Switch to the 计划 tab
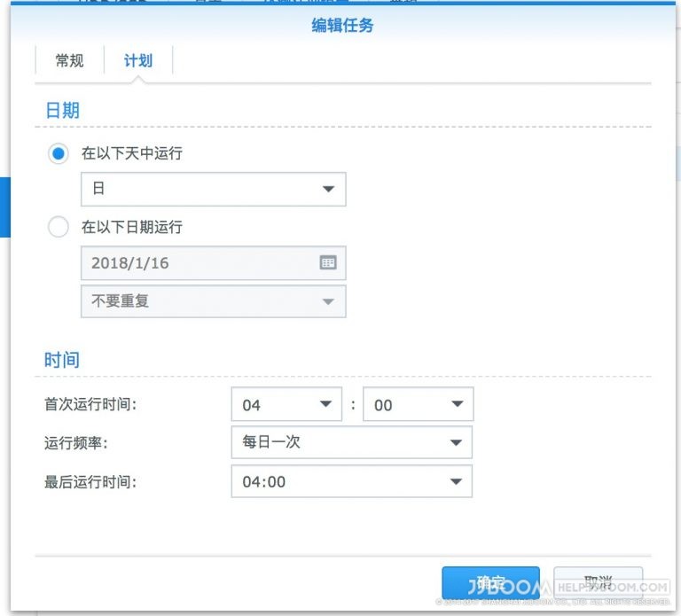681x616 pixels. pos(138,60)
